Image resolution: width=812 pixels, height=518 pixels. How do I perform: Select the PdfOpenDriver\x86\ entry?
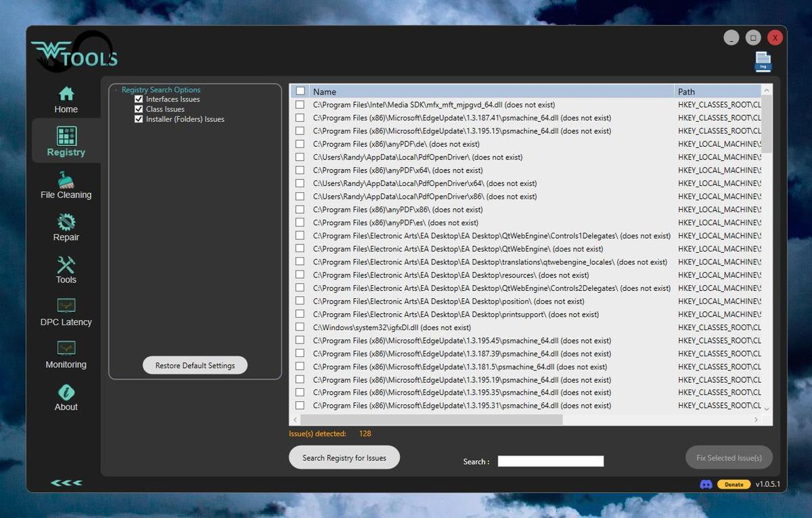coord(425,196)
